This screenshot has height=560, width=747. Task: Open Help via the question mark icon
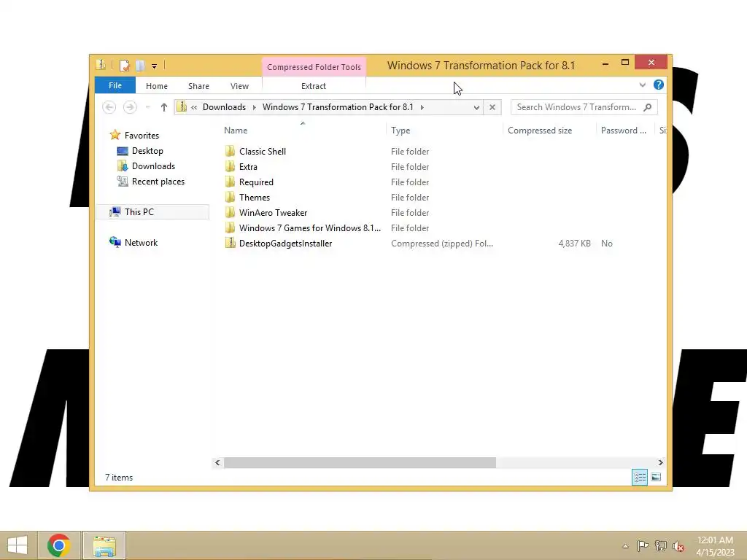(659, 85)
